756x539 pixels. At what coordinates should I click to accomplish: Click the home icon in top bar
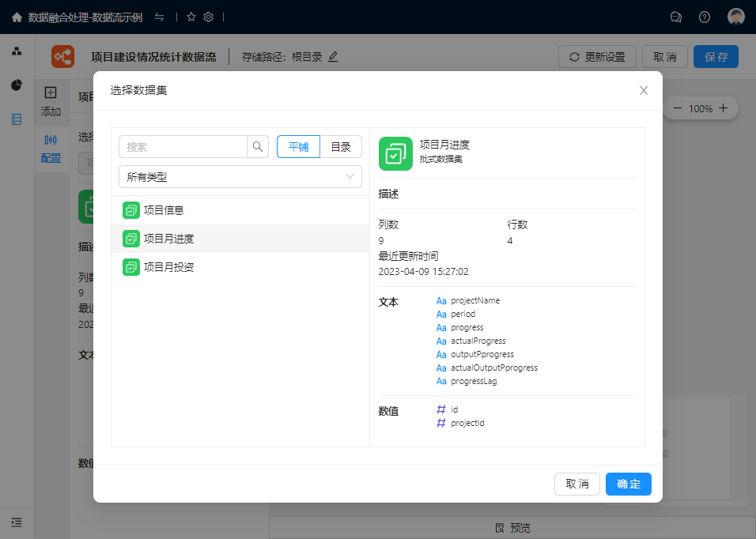(x=17, y=17)
